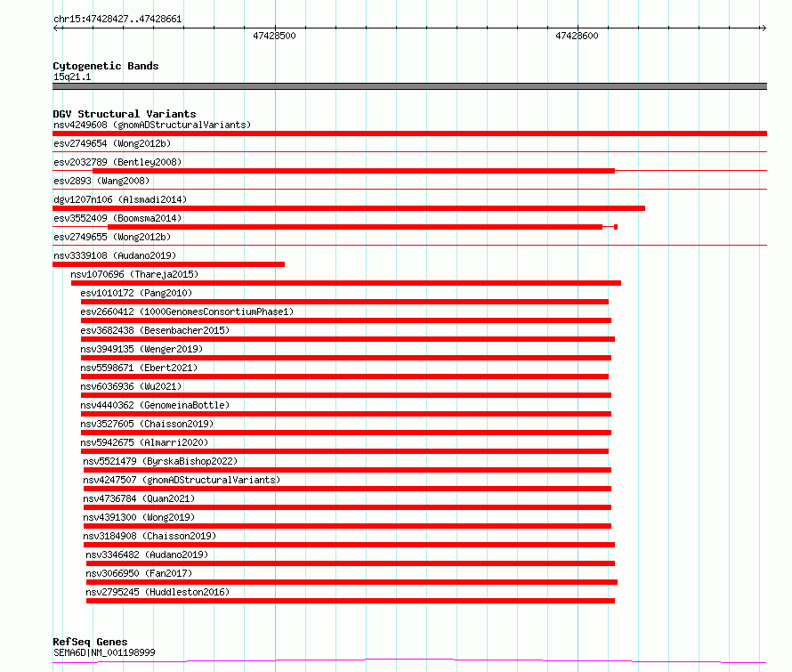Open nsv6036936 (Wu2021) variant

pos(131,386)
